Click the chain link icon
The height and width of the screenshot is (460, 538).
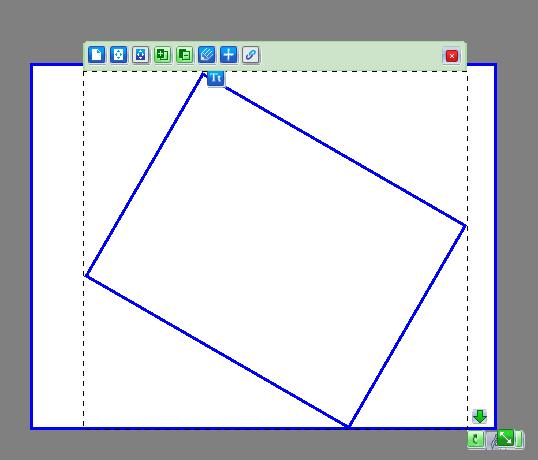pos(250,55)
